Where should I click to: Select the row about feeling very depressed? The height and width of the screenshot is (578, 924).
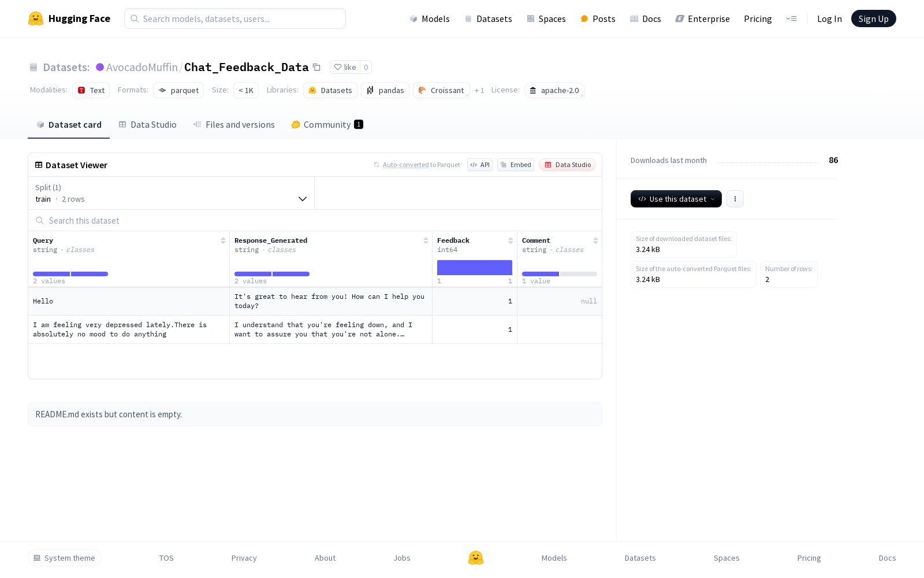click(315, 329)
